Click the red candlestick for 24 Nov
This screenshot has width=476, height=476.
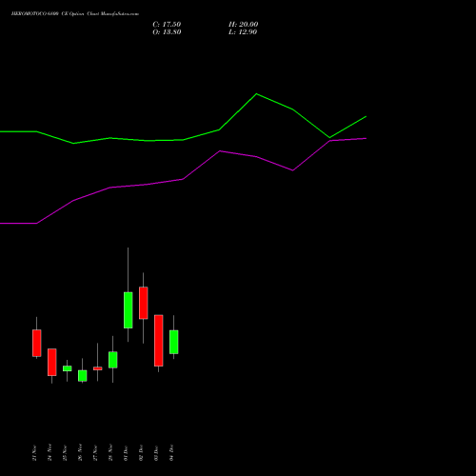tap(52, 362)
